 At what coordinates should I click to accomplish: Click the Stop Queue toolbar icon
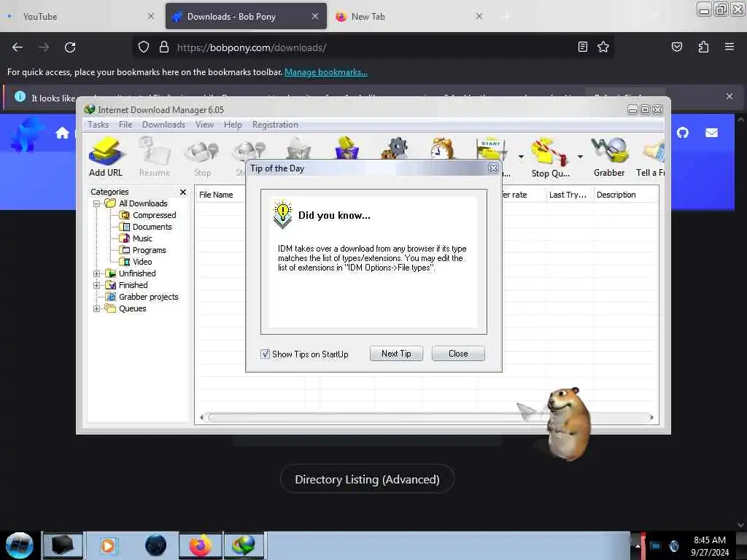(550, 157)
